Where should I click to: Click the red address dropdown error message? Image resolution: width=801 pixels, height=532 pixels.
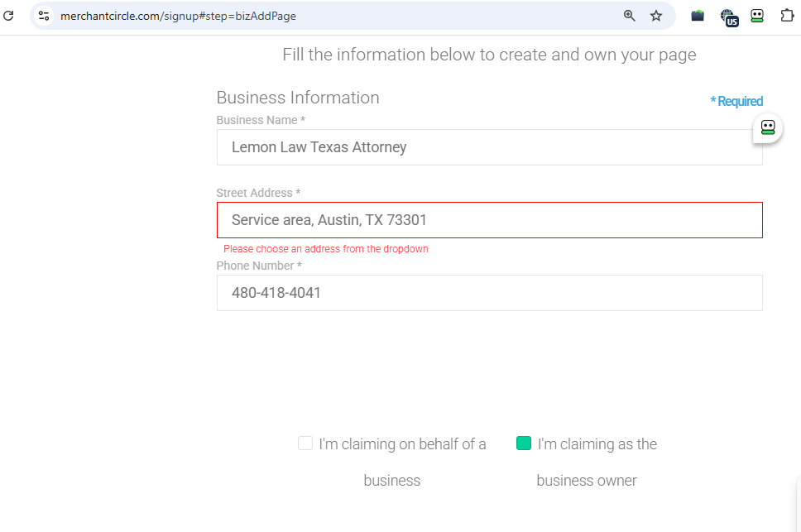(x=325, y=249)
